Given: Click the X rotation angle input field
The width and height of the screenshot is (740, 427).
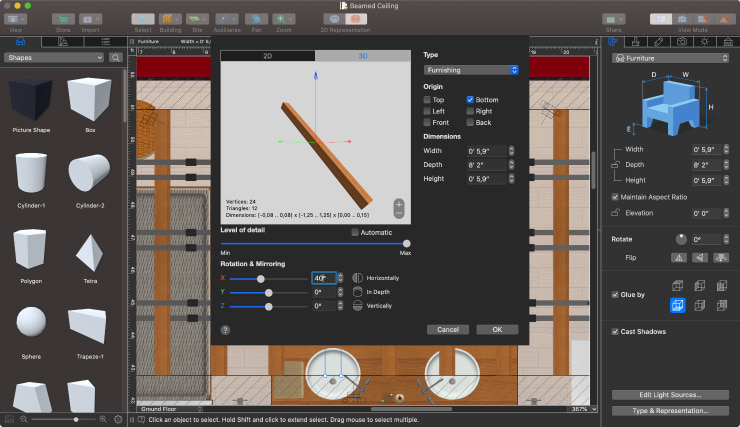Looking at the screenshot, I should coord(324,278).
